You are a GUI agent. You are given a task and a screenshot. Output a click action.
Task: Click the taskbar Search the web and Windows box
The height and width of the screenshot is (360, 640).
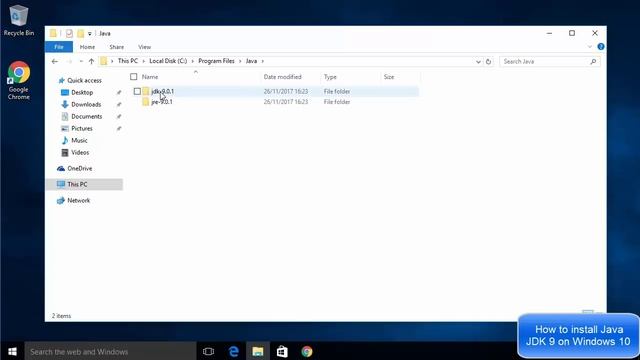point(110,351)
